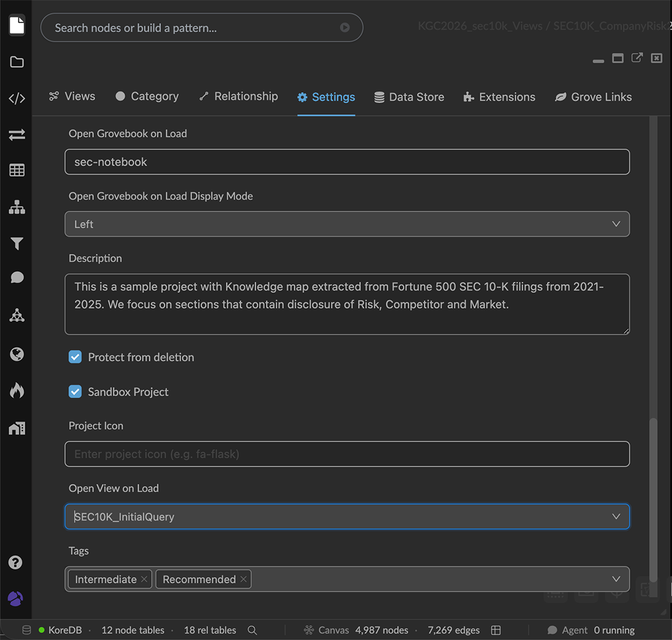The image size is (672, 640).
Task: Switch to the Category tab
Action: pyautogui.click(x=147, y=96)
